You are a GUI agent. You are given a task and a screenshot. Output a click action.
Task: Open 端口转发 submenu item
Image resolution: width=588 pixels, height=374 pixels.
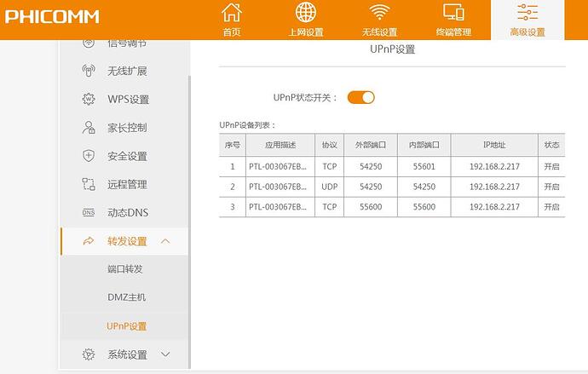click(125, 268)
